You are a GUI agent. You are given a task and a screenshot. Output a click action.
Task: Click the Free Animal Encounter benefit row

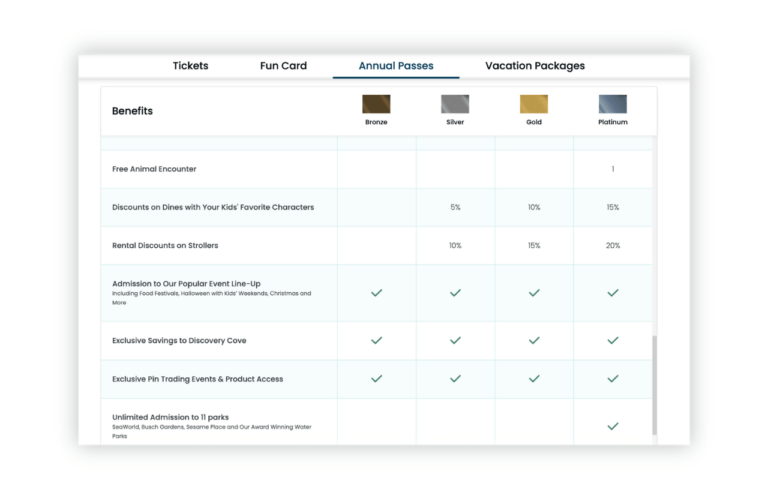click(x=377, y=169)
